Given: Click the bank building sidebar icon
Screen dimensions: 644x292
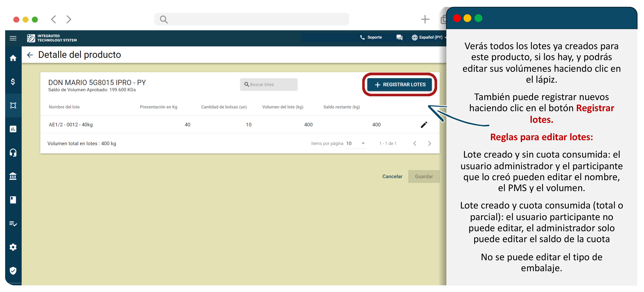Looking at the screenshot, I should click(x=13, y=176).
